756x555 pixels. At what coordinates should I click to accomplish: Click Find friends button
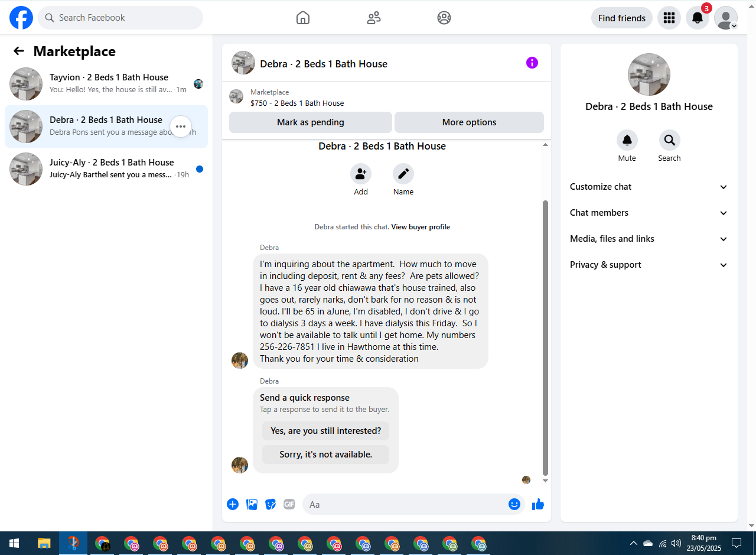coord(622,18)
